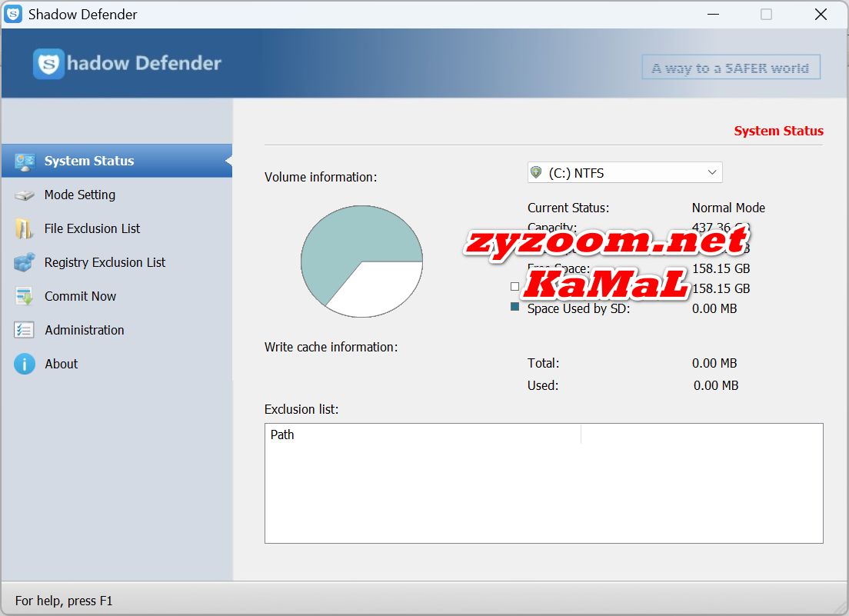Minimize the Shadow Defender window

tap(713, 14)
